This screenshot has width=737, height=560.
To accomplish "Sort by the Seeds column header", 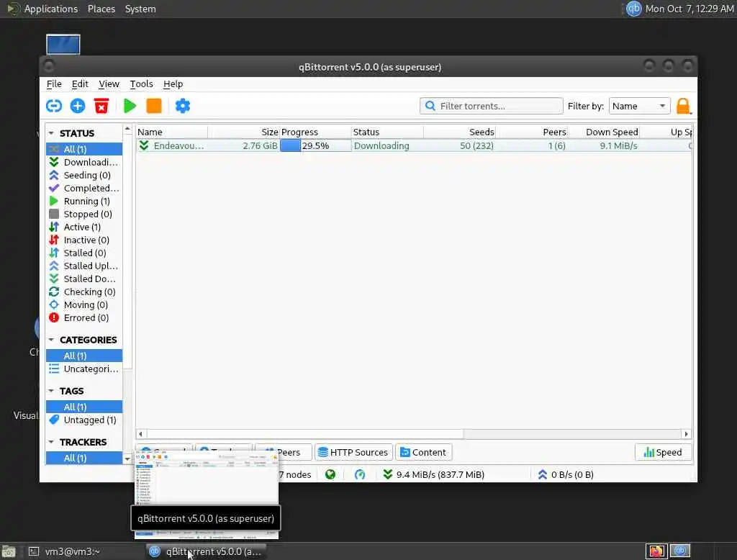I will tap(459, 132).
